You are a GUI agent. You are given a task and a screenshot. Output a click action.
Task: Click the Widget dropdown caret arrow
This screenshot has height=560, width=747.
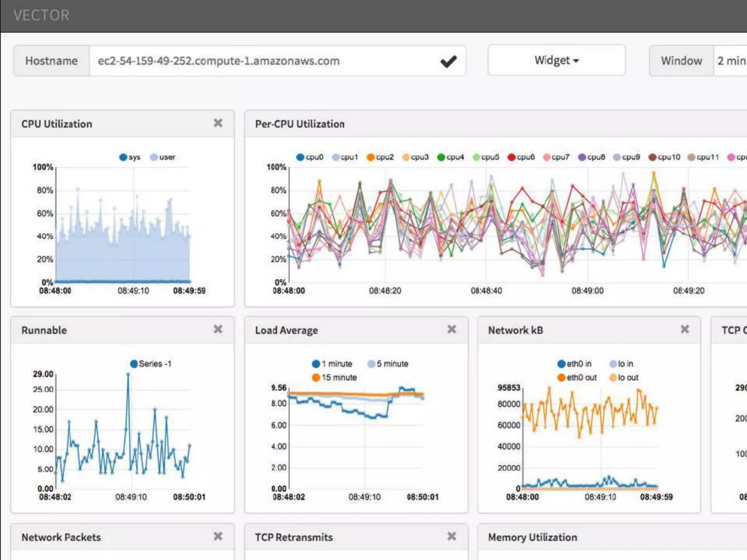point(576,61)
